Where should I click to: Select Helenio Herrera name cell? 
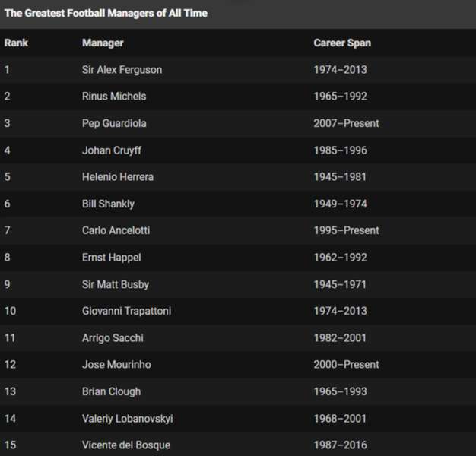pyautogui.click(x=118, y=177)
